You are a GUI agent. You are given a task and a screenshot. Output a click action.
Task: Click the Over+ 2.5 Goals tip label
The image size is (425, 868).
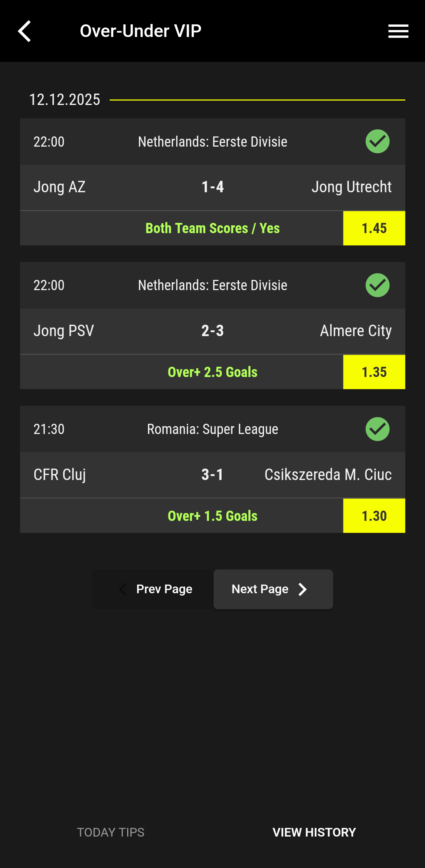click(213, 372)
